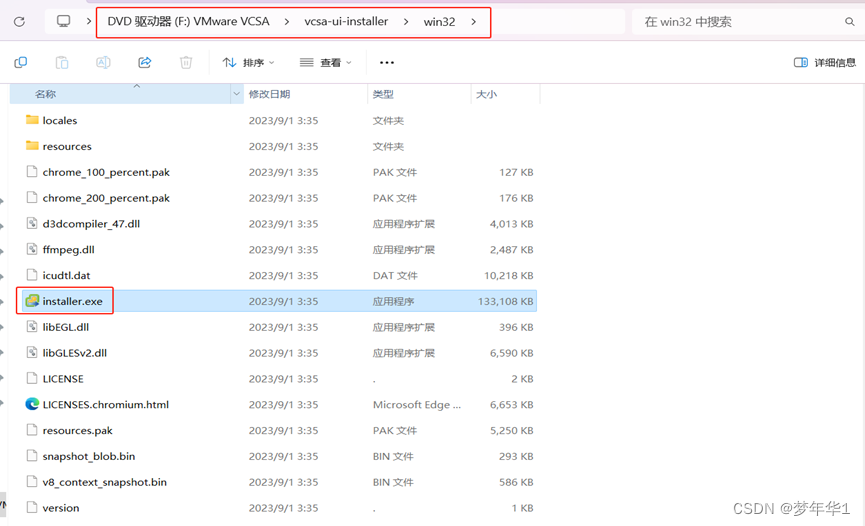Click the locales folder icon

click(x=33, y=120)
